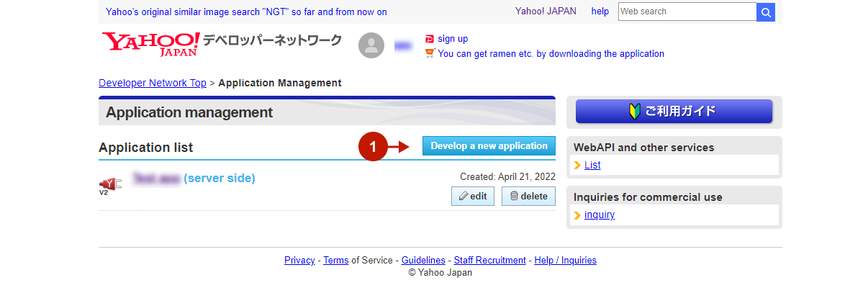
Task: Click the Application list heading
Action: (146, 148)
